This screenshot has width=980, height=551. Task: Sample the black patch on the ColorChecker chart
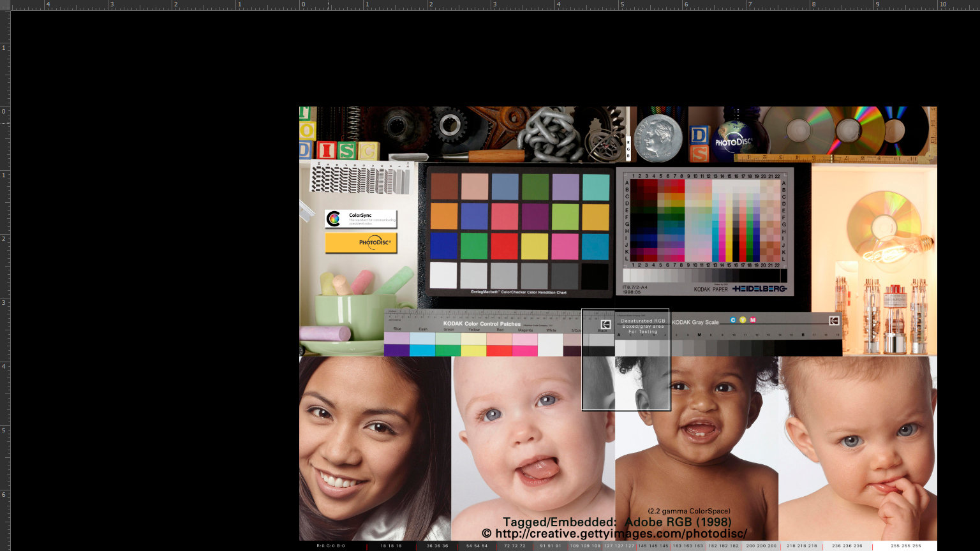point(595,275)
